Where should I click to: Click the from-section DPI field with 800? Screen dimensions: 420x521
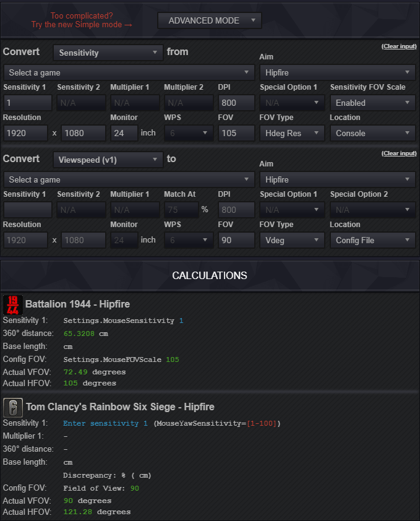[236, 103]
